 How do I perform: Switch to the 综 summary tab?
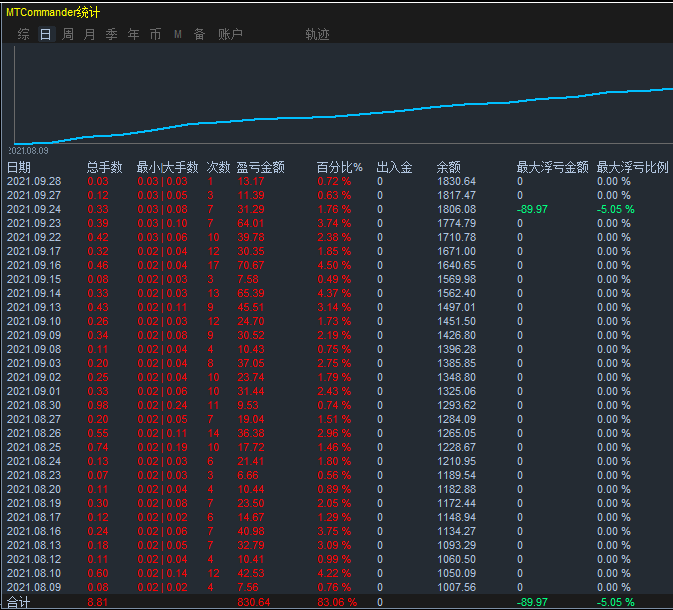[24, 34]
